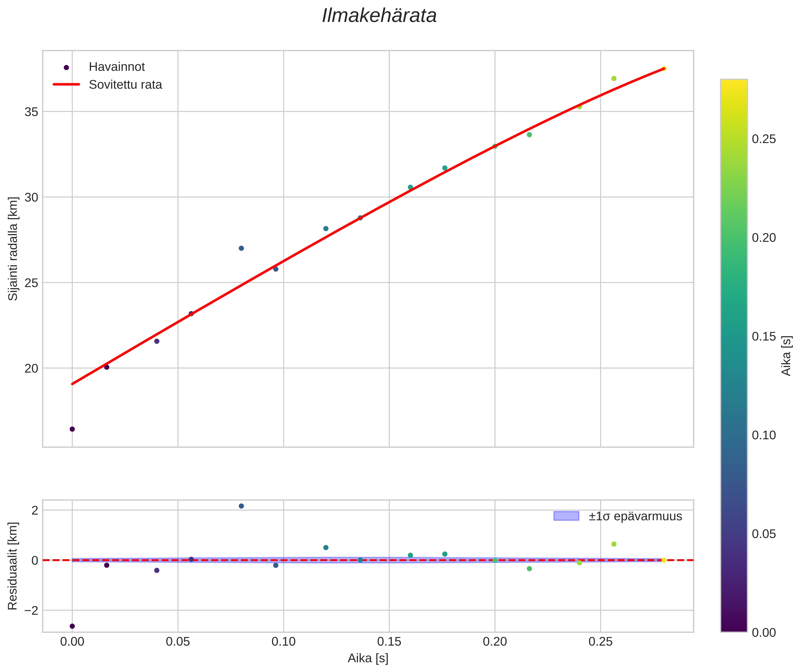Click the dark purple bottom of the colorbar
Viewport: 800px width, 672px height.
tap(734, 627)
